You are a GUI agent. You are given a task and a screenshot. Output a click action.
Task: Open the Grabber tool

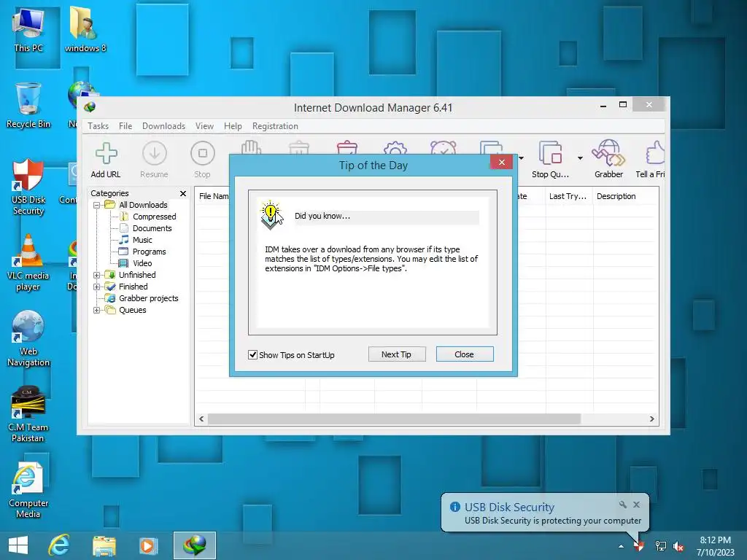pyautogui.click(x=608, y=160)
